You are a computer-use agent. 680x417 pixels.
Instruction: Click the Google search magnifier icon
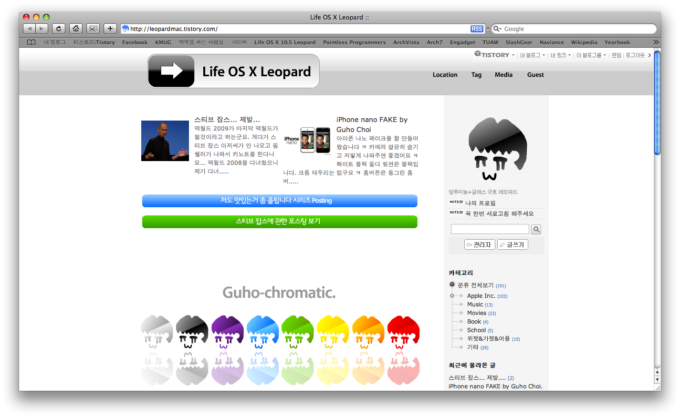coord(496,29)
